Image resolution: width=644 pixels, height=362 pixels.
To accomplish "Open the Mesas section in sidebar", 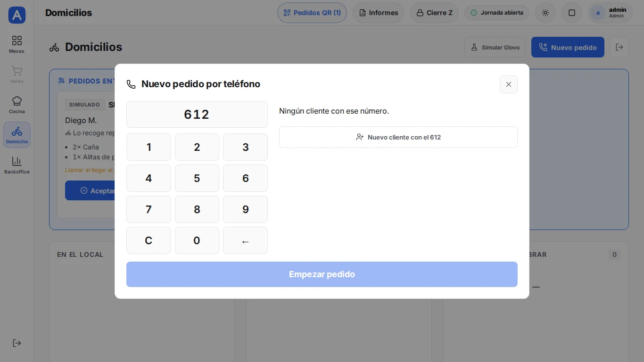I will [x=17, y=44].
